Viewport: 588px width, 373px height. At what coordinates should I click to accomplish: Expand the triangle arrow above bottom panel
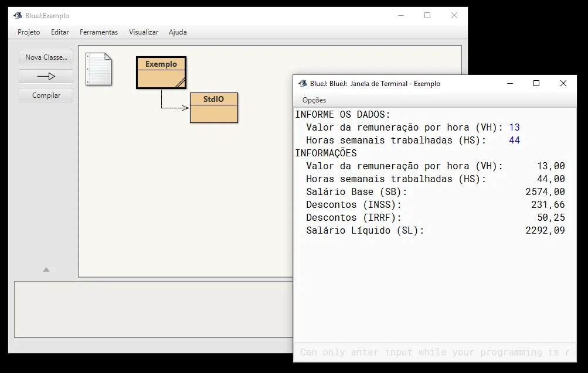coord(46,270)
